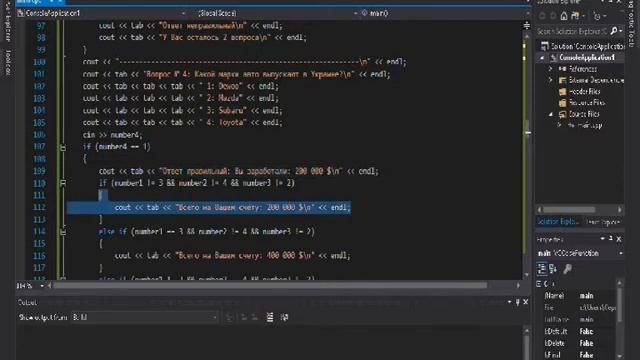Collapse the code block at line 110
The height and width of the screenshot is (360, 640).
pos(63,183)
